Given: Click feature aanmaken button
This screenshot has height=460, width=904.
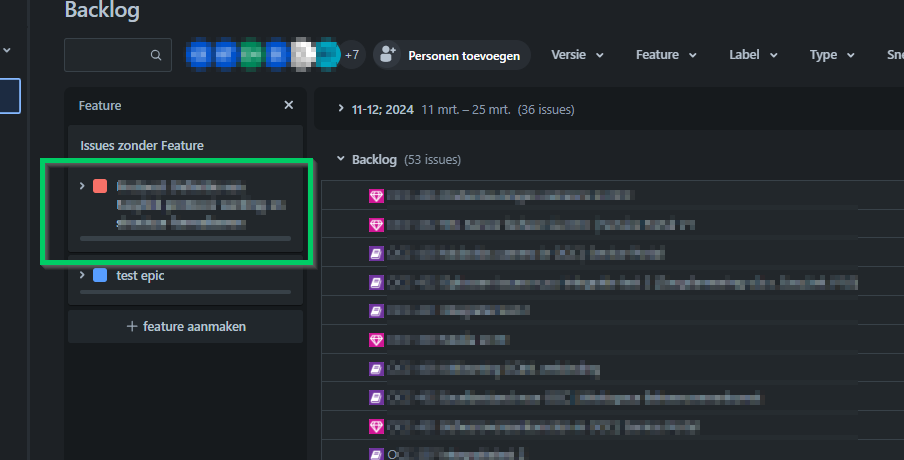Looking at the screenshot, I should (185, 326).
